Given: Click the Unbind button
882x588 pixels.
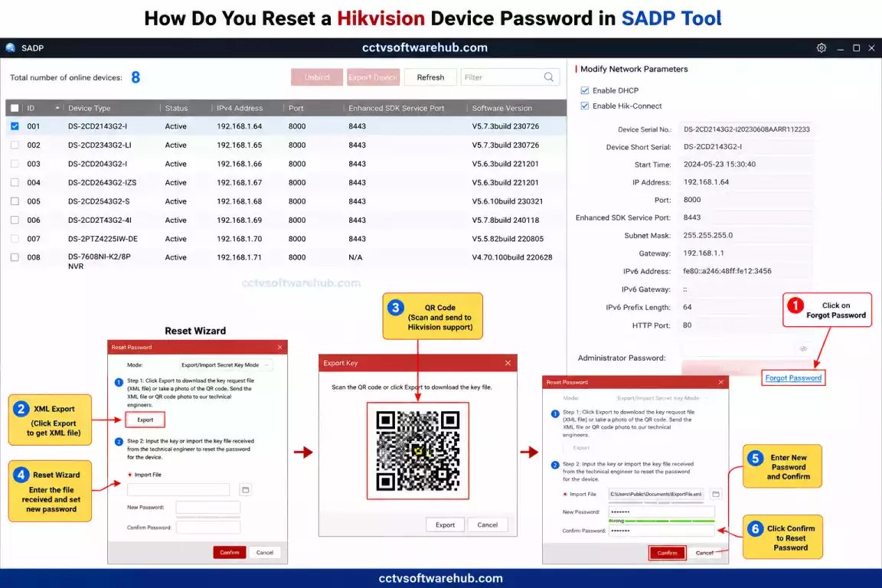Looking at the screenshot, I should [317, 77].
